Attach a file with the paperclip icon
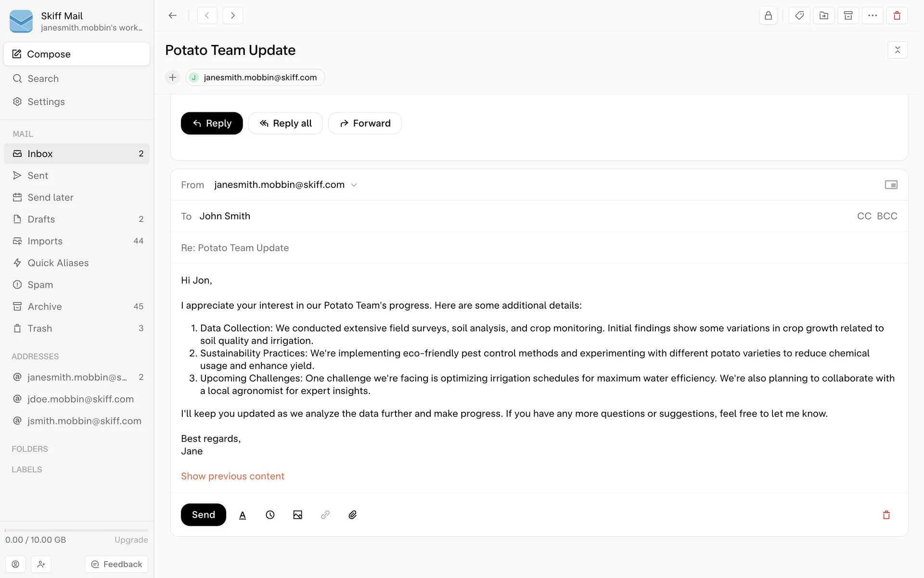Screen dimensions: 924x578 (353, 515)
